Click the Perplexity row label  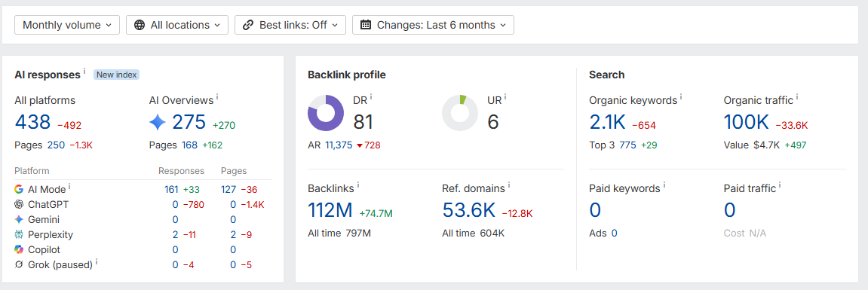(x=51, y=235)
